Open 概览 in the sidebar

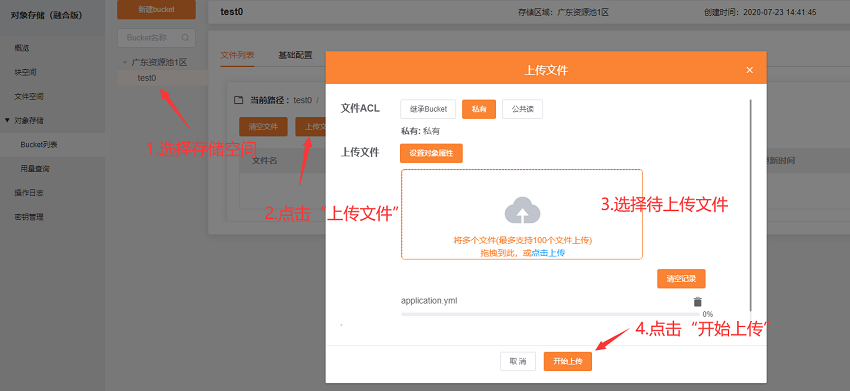tap(22, 48)
